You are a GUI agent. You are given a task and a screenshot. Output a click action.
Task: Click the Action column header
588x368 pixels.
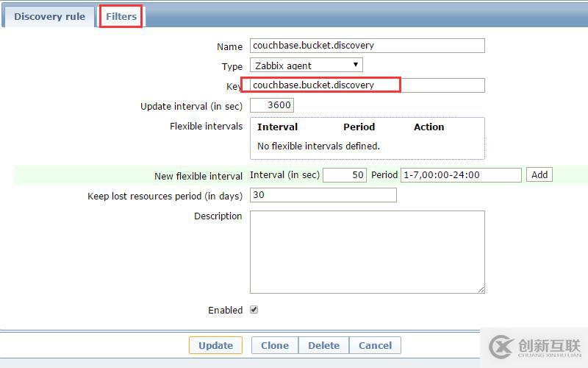(429, 127)
